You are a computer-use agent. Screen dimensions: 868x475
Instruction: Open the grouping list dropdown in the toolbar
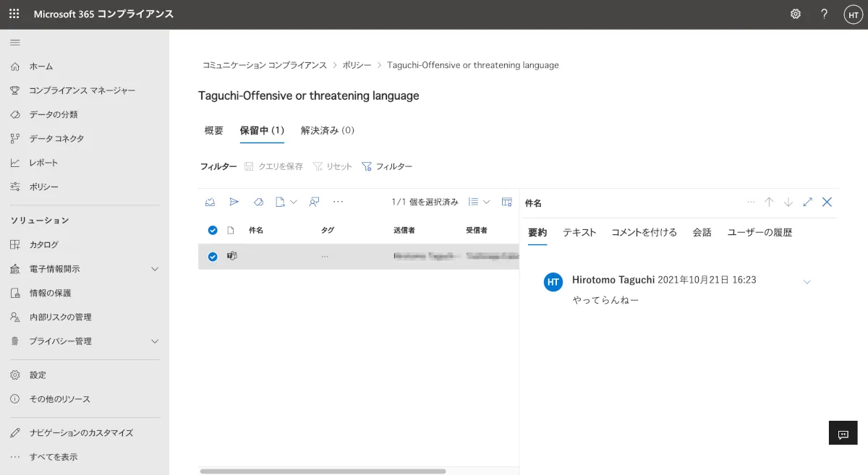[479, 202]
